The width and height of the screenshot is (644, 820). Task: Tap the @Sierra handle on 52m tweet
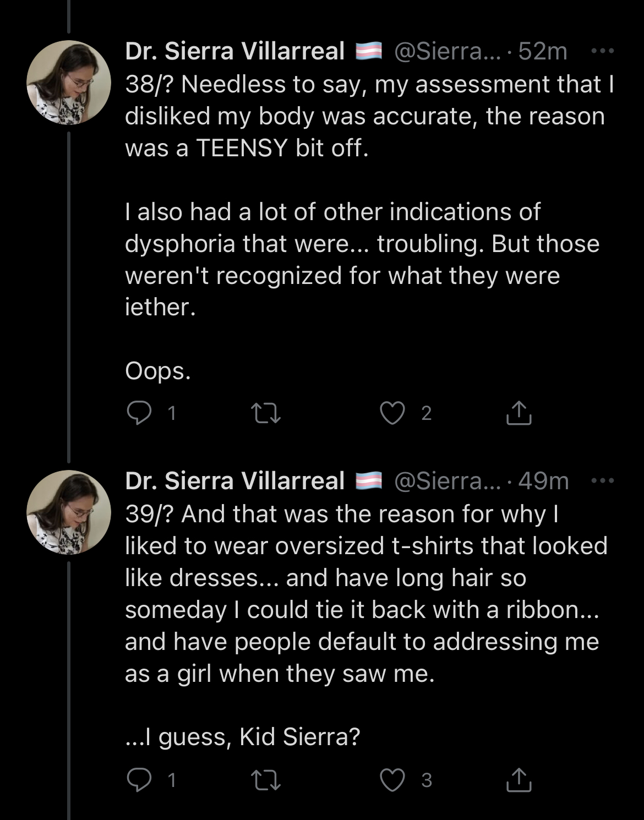pos(447,51)
